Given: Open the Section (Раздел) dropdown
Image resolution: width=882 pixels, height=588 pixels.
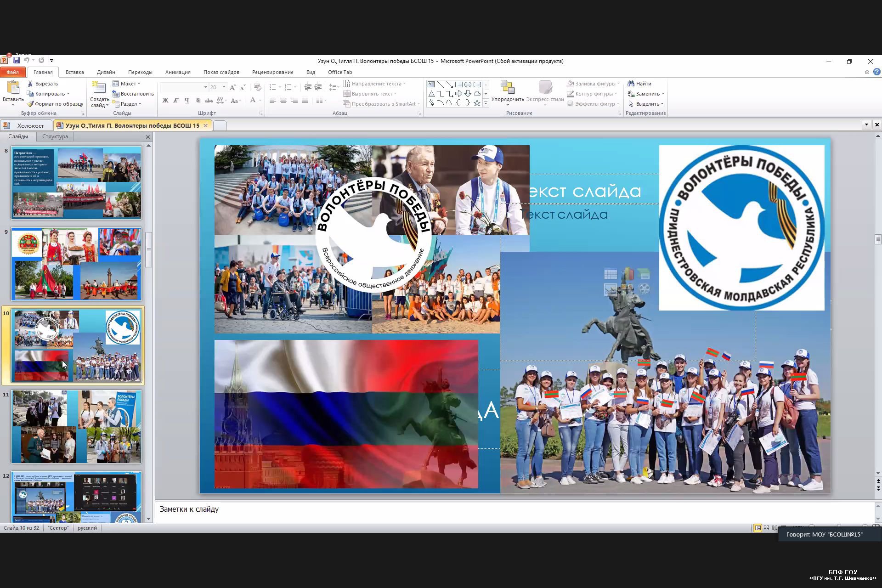Looking at the screenshot, I should (x=127, y=104).
